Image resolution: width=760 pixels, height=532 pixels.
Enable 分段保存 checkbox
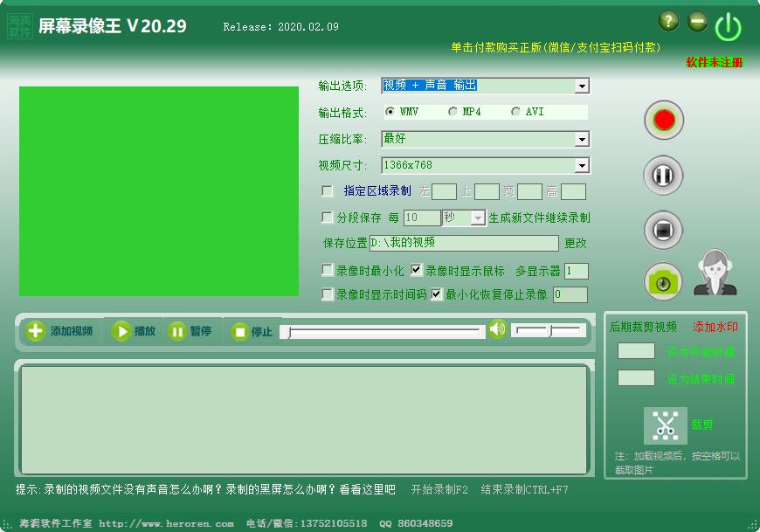328,217
